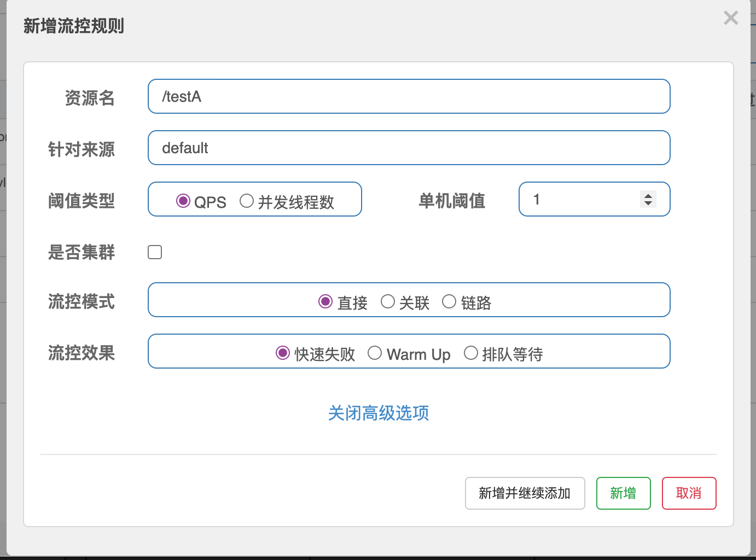Collapse options via 关闭高级选项 link
756x560 pixels.
click(379, 413)
